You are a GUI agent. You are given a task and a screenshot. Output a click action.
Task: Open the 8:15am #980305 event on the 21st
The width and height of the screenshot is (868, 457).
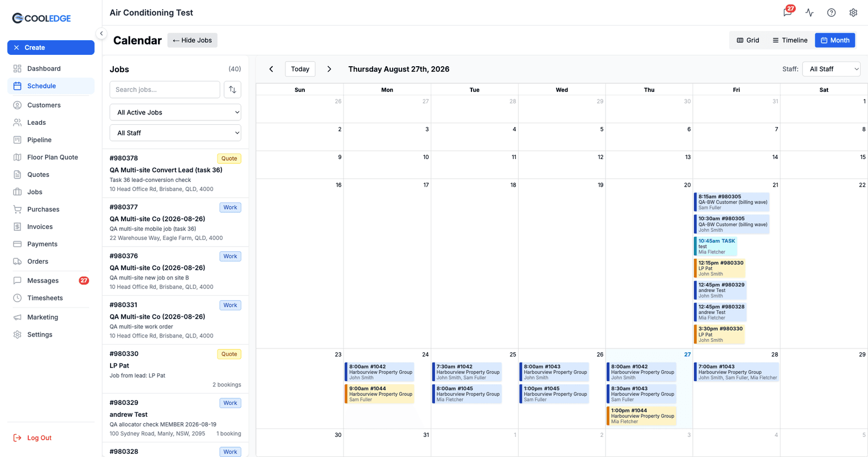coord(732,202)
